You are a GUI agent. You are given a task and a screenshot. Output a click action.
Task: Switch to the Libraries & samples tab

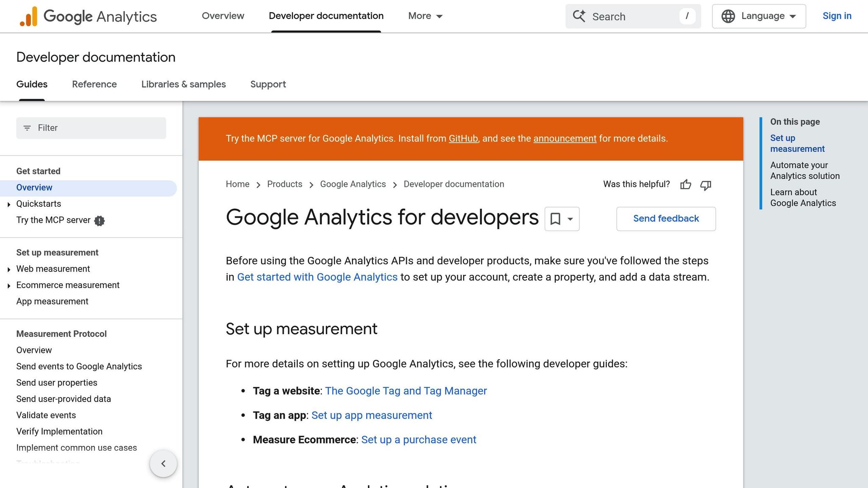click(184, 84)
